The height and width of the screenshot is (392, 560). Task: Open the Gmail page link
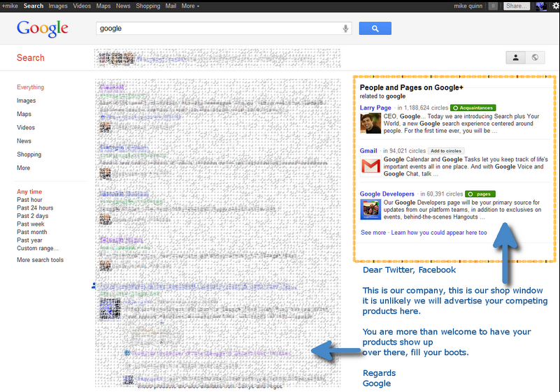[368, 151]
